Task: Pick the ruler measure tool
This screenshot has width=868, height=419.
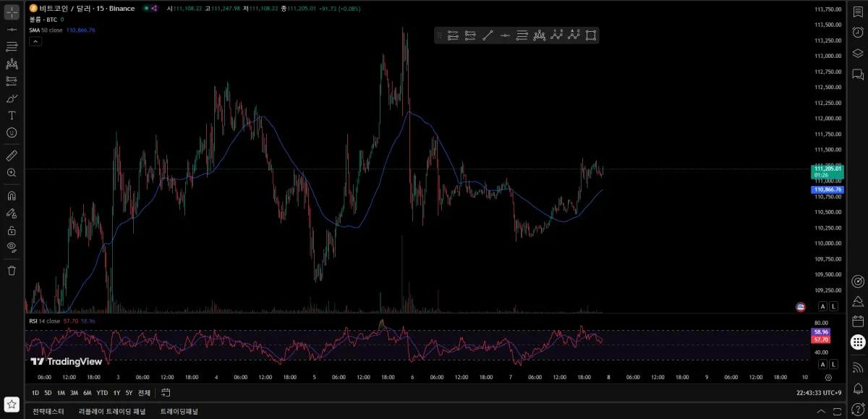Action: pos(12,155)
